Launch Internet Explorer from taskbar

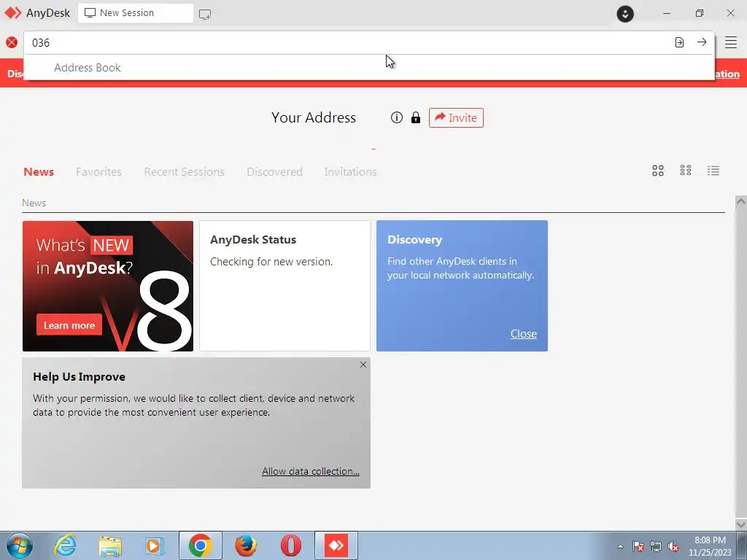tap(65, 545)
